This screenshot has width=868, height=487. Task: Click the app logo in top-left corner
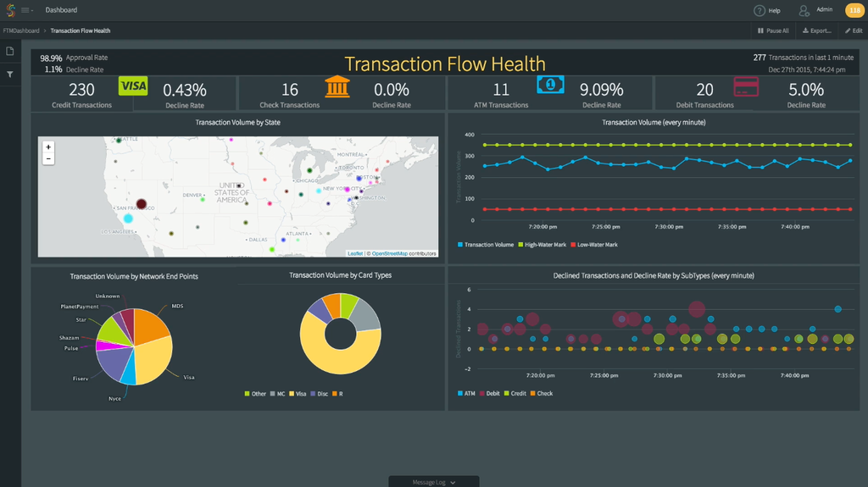pyautogui.click(x=11, y=10)
